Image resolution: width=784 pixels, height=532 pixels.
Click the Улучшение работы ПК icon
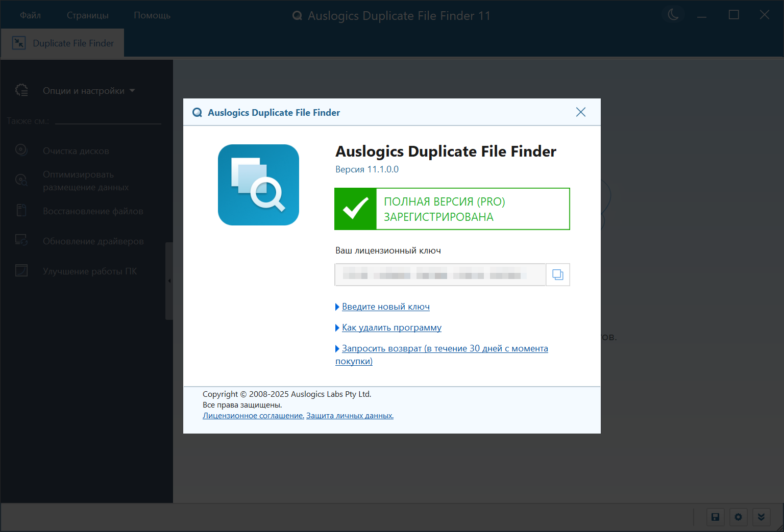point(21,270)
